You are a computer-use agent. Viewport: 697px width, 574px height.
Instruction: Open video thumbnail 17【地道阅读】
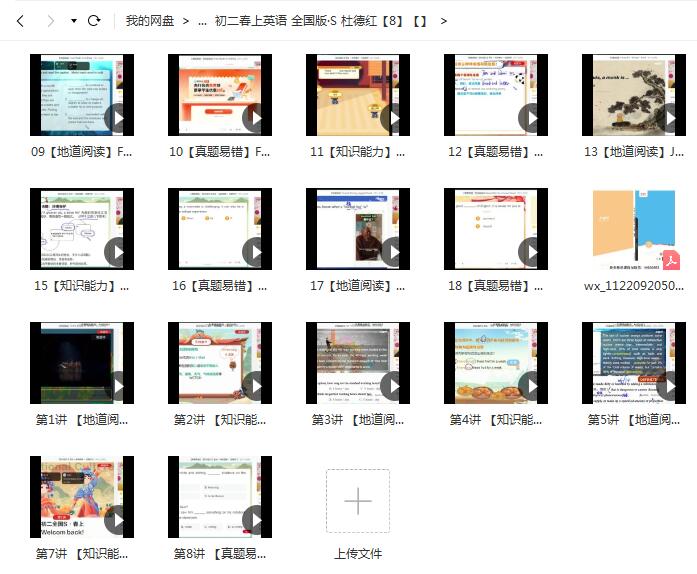[358, 229]
